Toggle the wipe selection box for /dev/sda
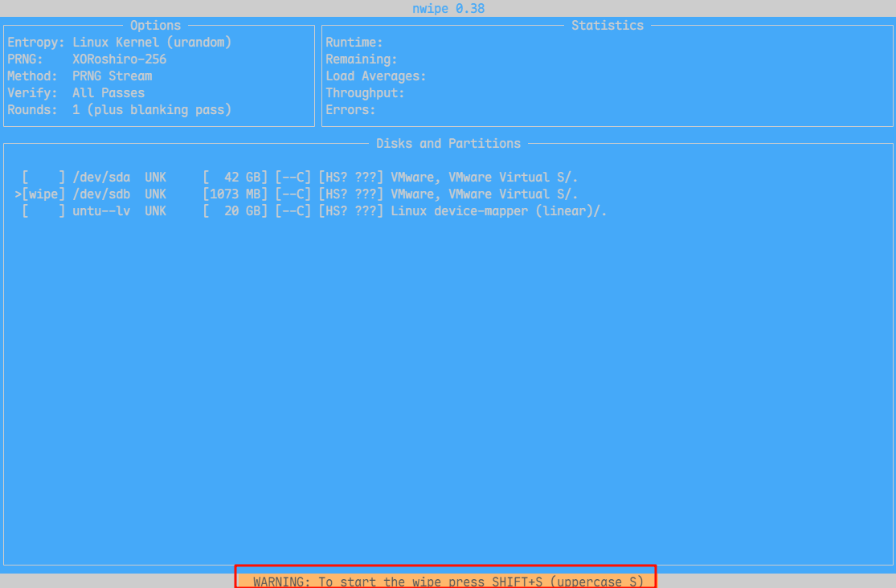Image resolution: width=896 pixels, height=588 pixels. pos(44,178)
